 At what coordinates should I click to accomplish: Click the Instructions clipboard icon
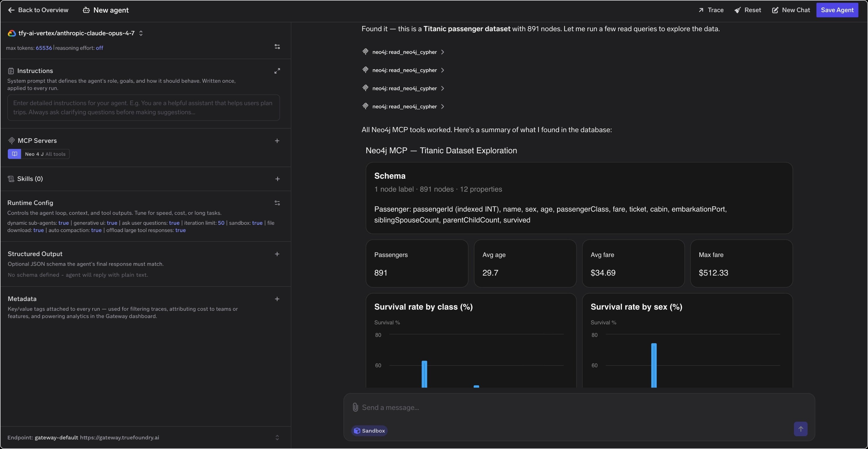point(11,71)
